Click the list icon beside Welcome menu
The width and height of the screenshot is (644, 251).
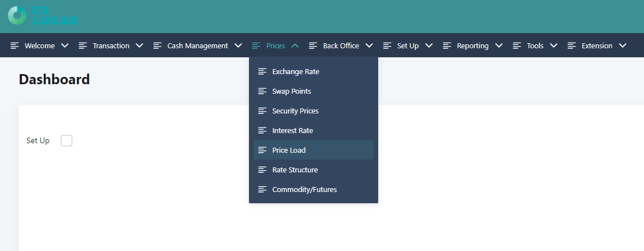15,46
